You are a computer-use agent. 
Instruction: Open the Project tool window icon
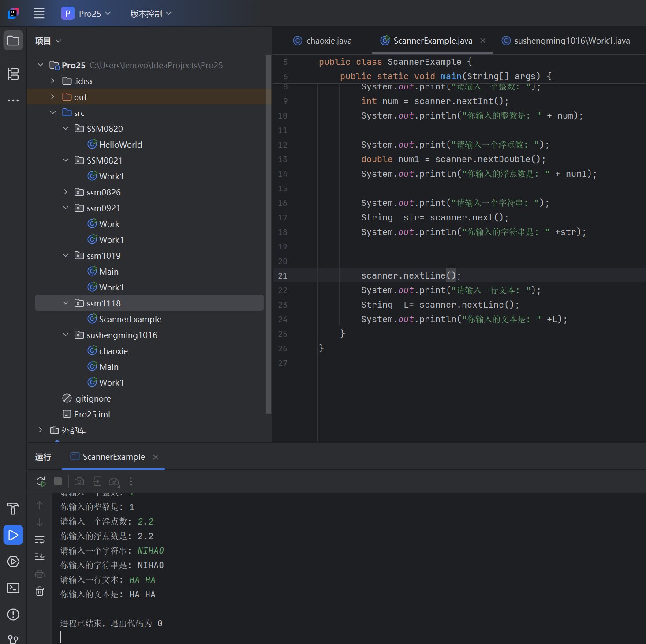click(13, 41)
